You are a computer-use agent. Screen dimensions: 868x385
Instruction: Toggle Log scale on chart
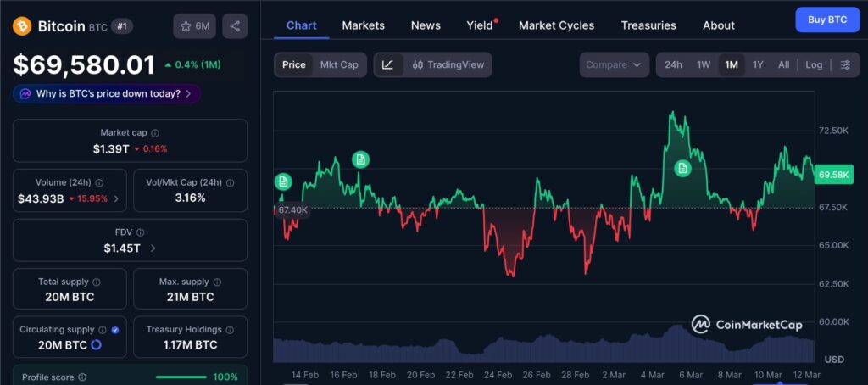814,64
